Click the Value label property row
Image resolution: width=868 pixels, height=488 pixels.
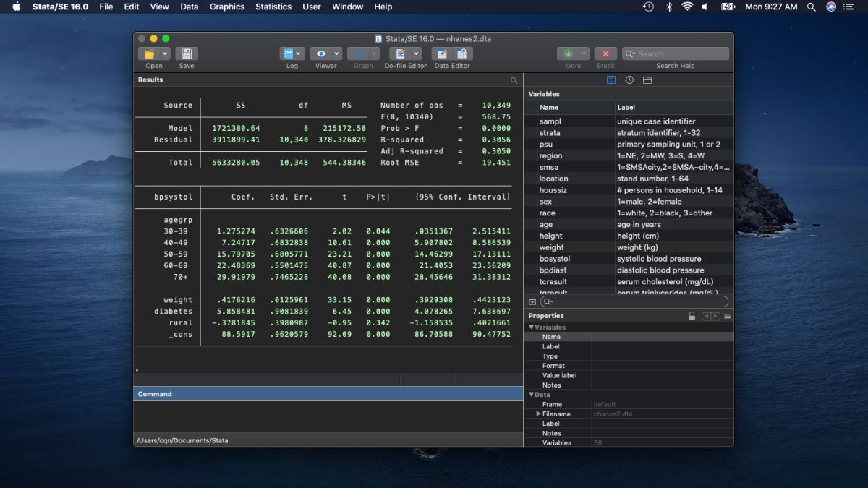[629, 375]
